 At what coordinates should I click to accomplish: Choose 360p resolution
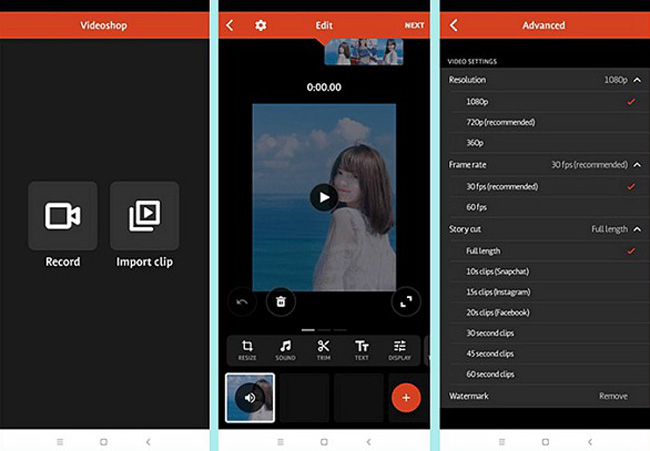(549, 143)
